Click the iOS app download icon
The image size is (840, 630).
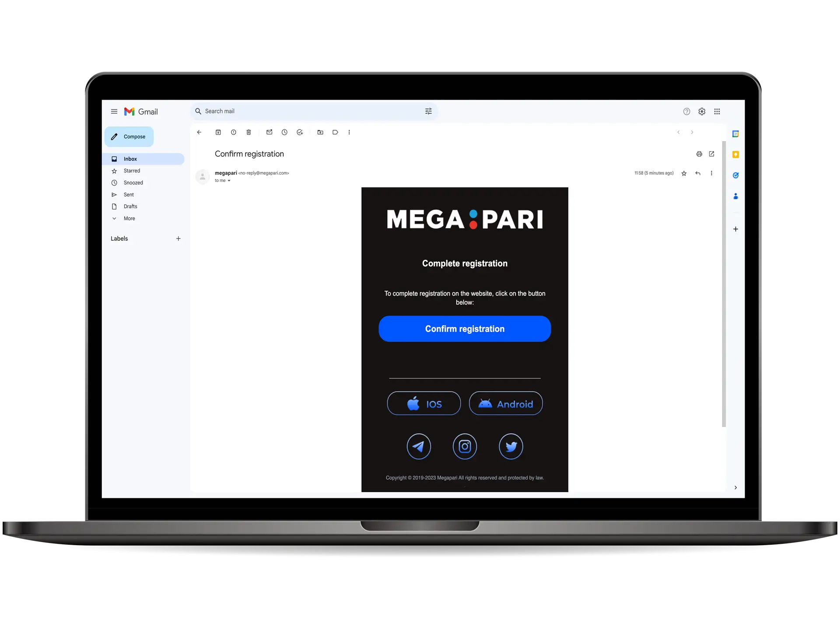tap(424, 403)
